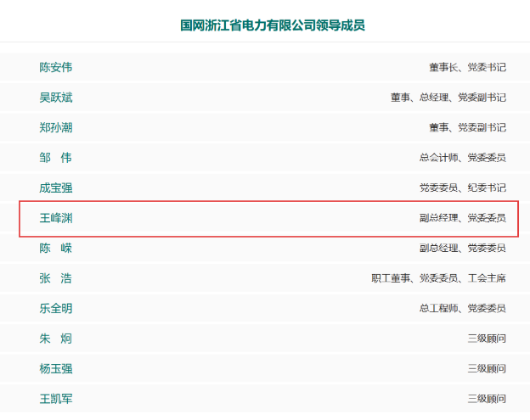This screenshot has height=420, width=530.
Task: Open the name link 张 浩
Action: pos(56,278)
